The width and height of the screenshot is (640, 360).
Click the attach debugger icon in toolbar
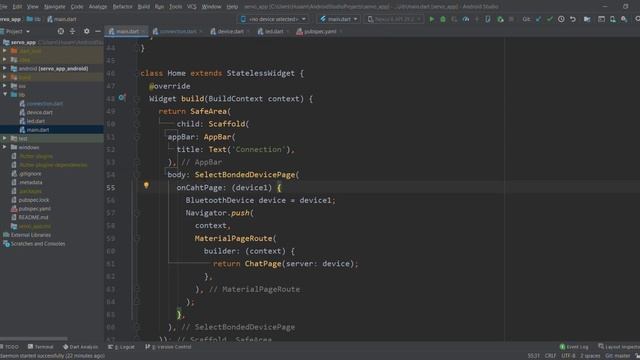tap(500, 19)
